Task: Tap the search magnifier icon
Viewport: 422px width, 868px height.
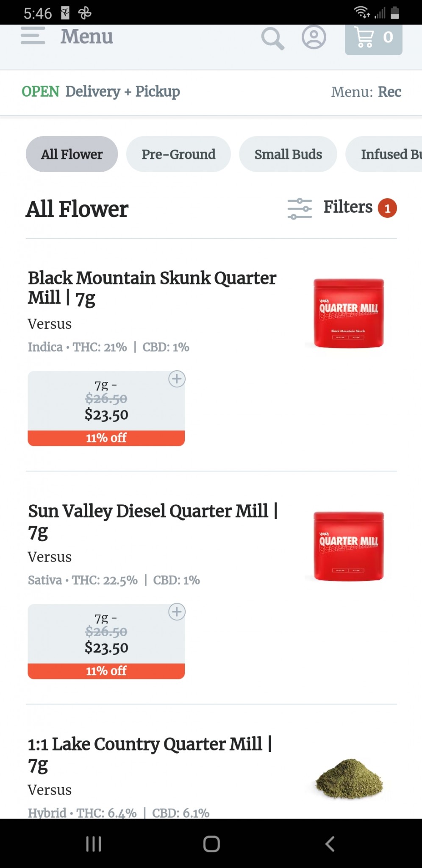Action: click(x=272, y=39)
